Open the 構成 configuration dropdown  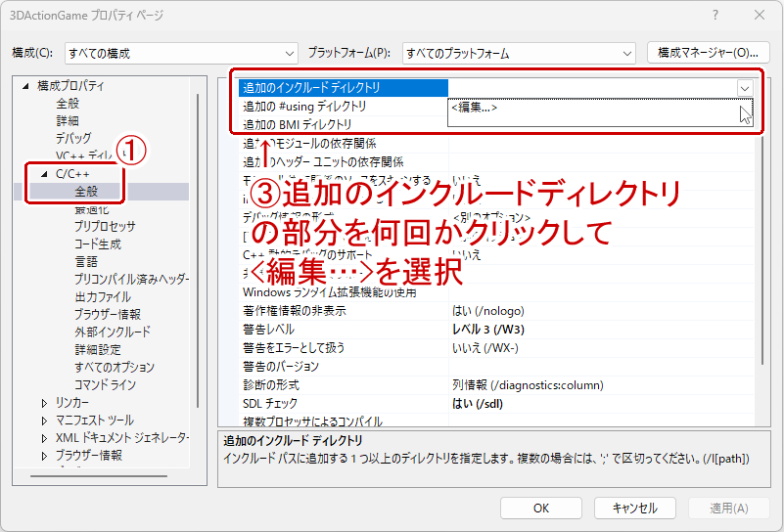181,53
